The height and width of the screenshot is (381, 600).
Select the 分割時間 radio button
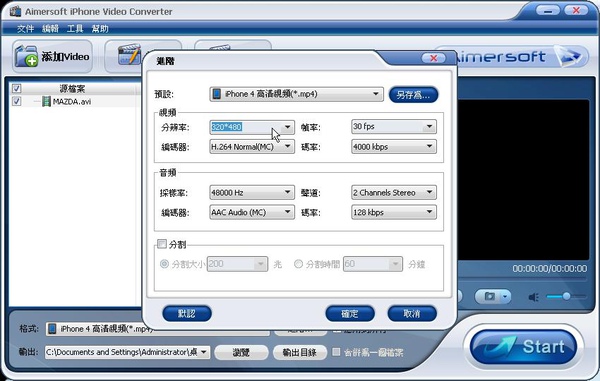pos(298,264)
